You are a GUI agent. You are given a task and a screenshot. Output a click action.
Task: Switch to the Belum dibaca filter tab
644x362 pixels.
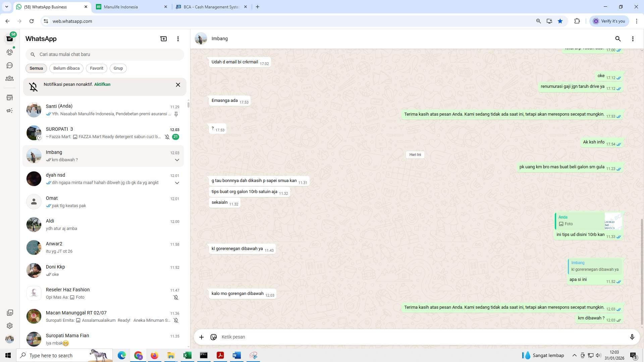tap(66, 68)
